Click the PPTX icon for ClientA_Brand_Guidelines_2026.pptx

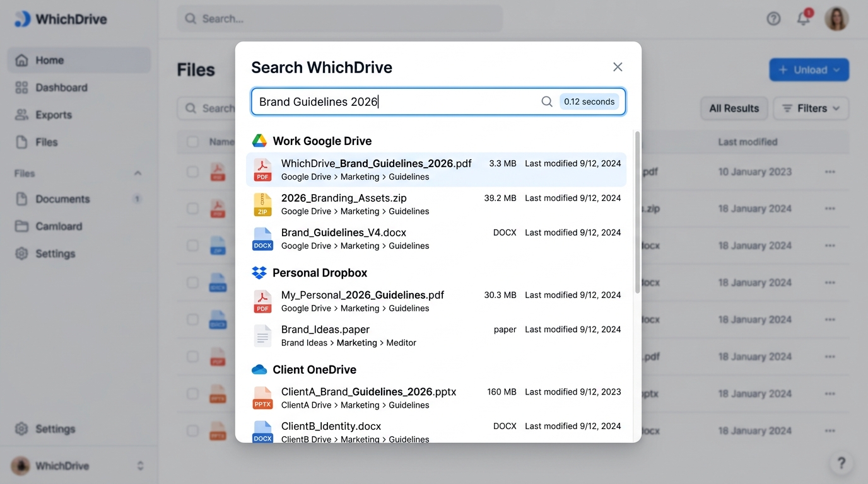(262, 398)
